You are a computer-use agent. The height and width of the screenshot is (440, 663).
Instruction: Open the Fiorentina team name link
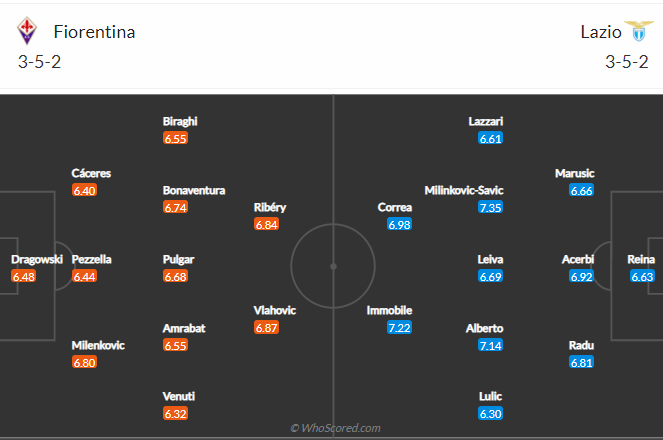pyautogui.click(x=94, y=32)
